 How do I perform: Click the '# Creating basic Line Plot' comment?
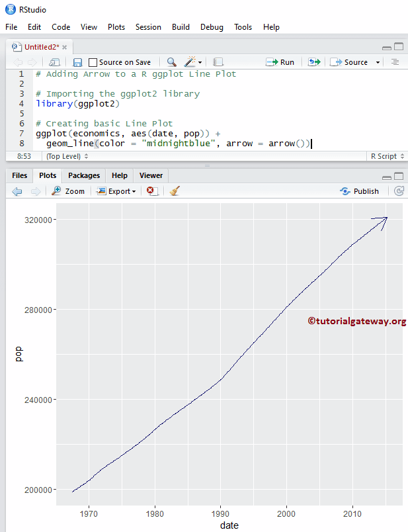click(x=104, y=124)
